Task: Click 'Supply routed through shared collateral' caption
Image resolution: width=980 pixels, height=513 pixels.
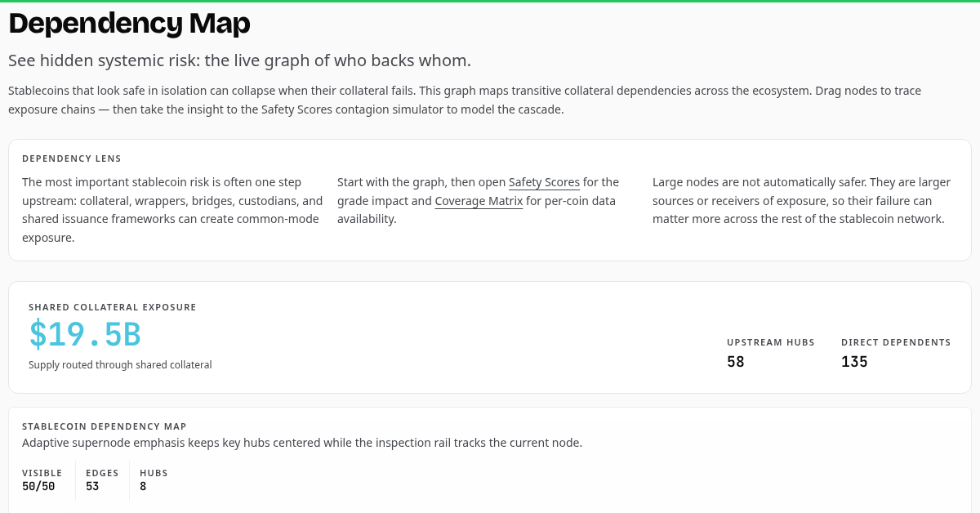Action: pos(120,365)
